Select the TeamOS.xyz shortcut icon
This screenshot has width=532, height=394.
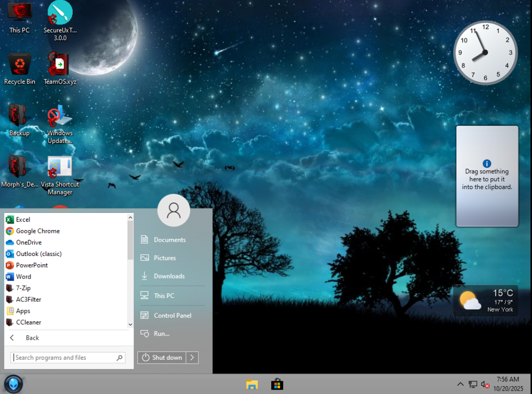tap(60, 69)
